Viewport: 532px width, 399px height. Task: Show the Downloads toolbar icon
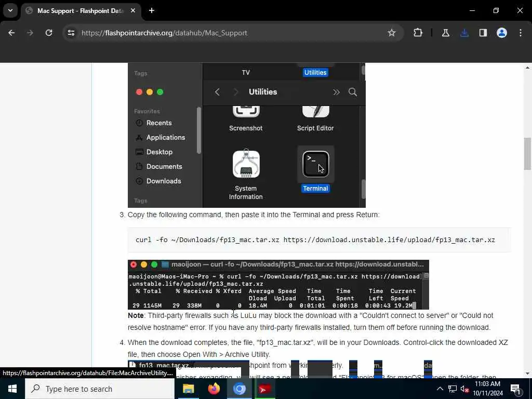tap(464, 33)
